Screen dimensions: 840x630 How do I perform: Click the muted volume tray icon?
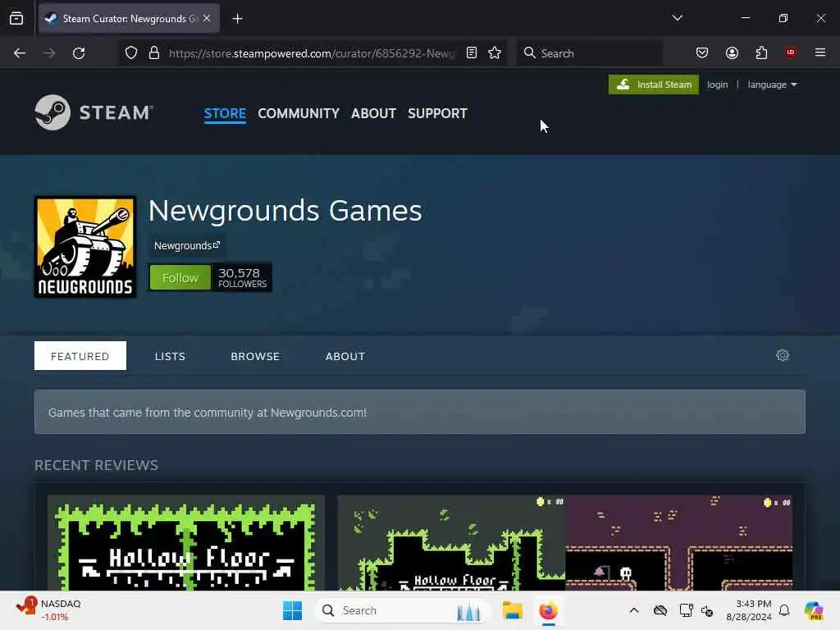(707, 610)
